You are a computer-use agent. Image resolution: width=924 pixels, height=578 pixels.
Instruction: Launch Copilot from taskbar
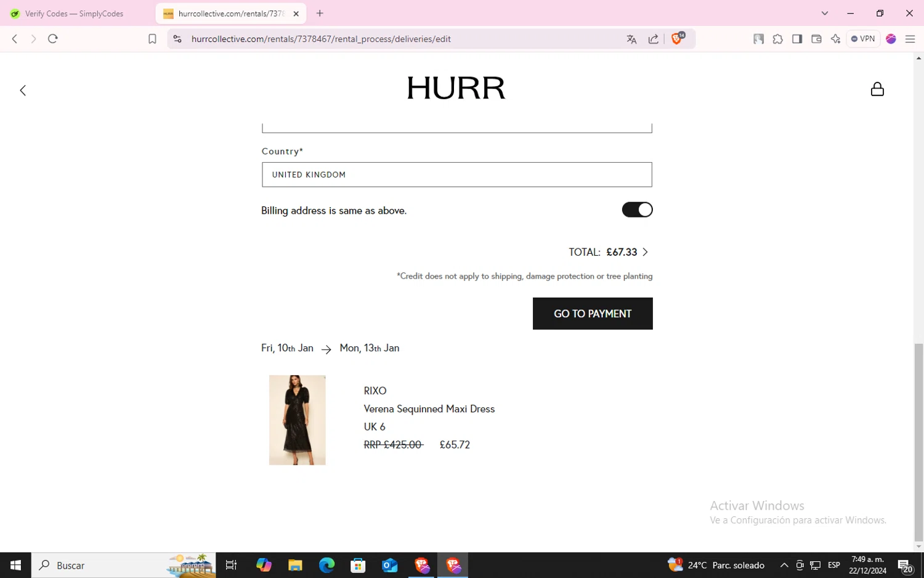coord(264,565)
